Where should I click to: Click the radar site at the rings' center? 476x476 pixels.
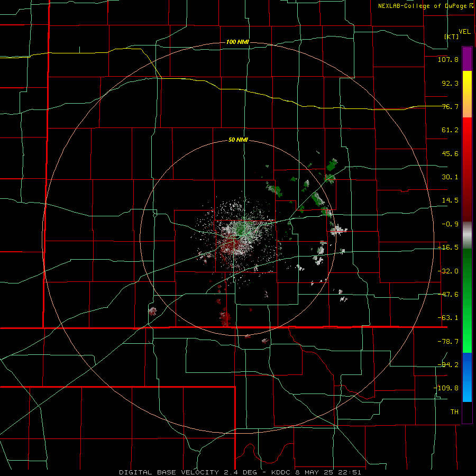pos(238,237)
